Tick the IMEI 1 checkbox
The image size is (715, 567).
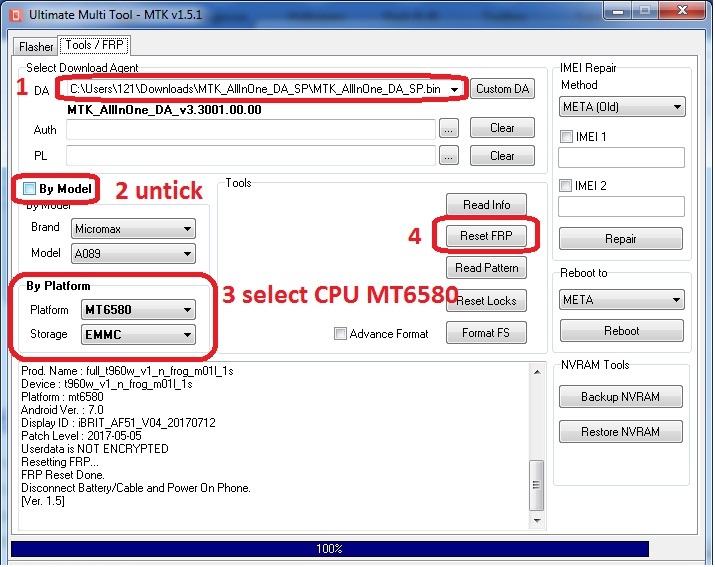pos(566,136)
